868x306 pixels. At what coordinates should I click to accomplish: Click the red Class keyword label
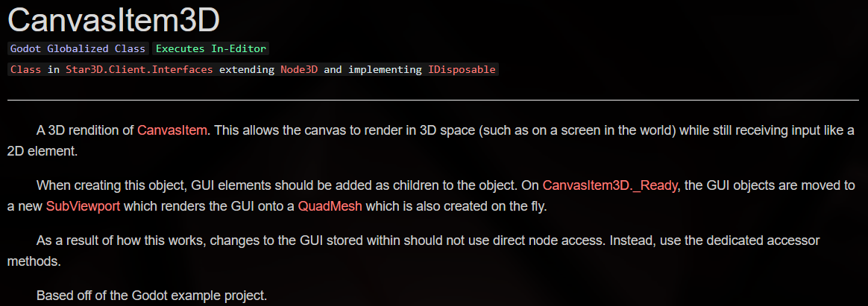coord(25,70)
